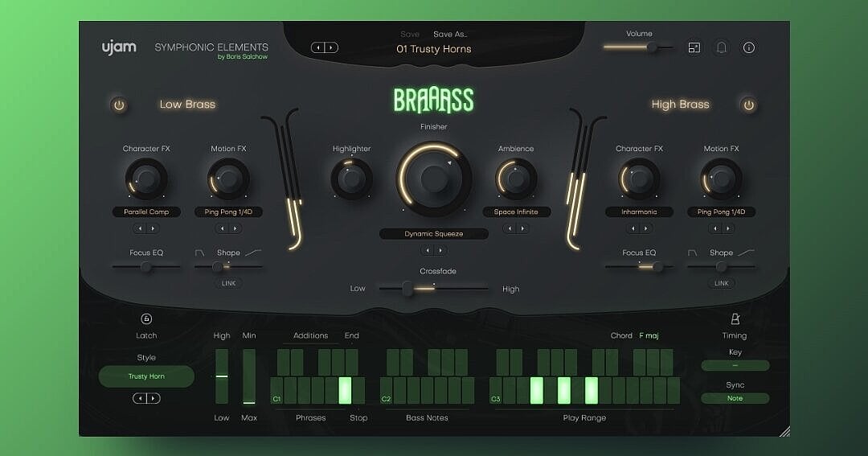The image size is (868, 456).
Task: Click the Highlighter knob
Action: tap(351, 179)
